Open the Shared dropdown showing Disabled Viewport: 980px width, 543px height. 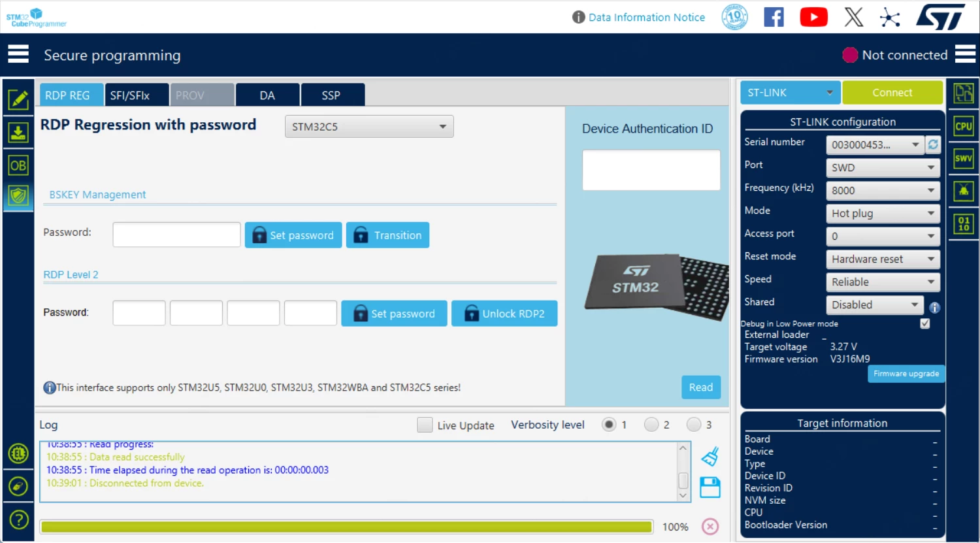[875, 304]
